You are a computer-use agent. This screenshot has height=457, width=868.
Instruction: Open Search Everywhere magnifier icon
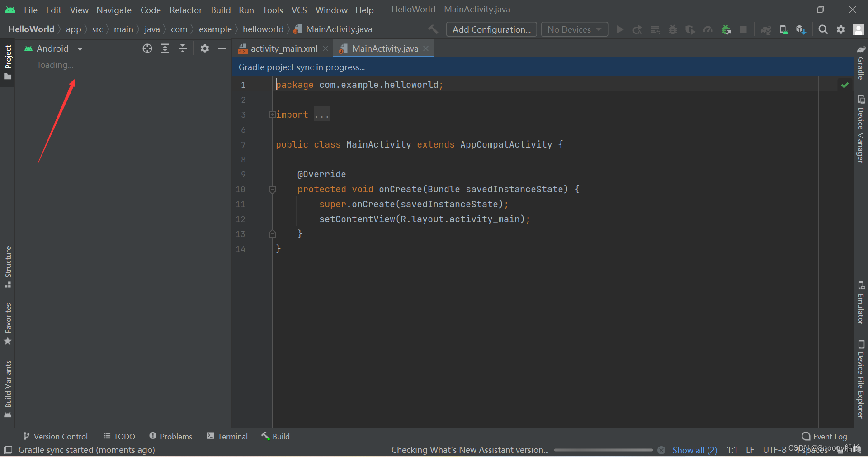click(823, 29)
